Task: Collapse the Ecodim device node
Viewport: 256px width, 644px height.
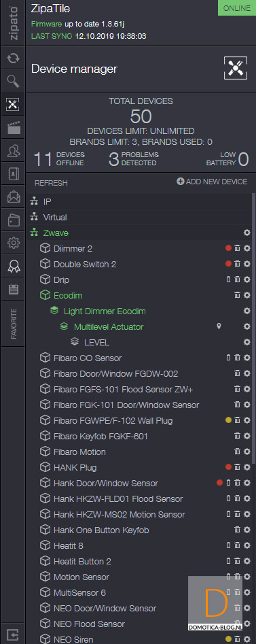Action: coord(44,295)
